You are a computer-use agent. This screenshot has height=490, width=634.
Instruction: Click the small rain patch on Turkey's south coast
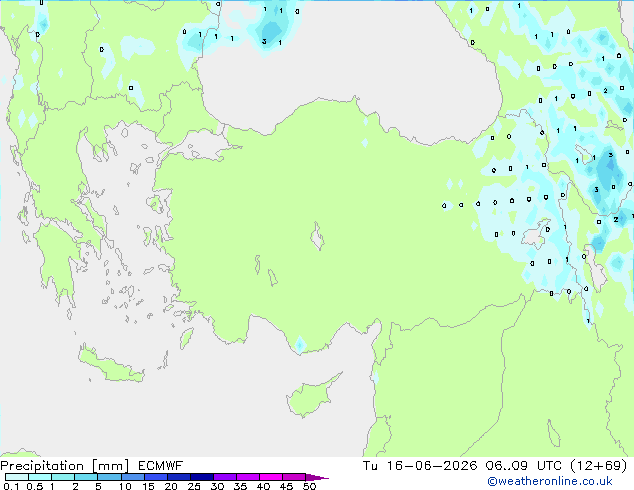tap(300, 344)
